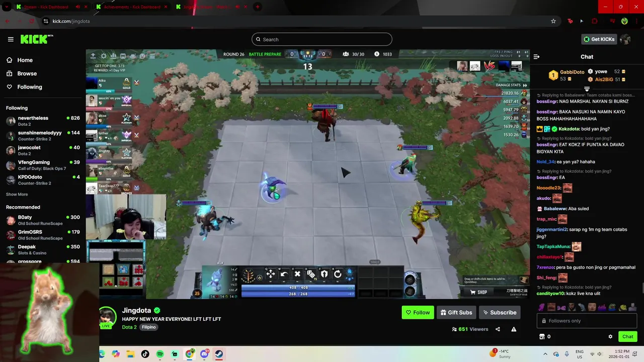This screenshot has height=362, width=644.
Task: Open recommended channel B0aty
Action: (x=43, y=220)
